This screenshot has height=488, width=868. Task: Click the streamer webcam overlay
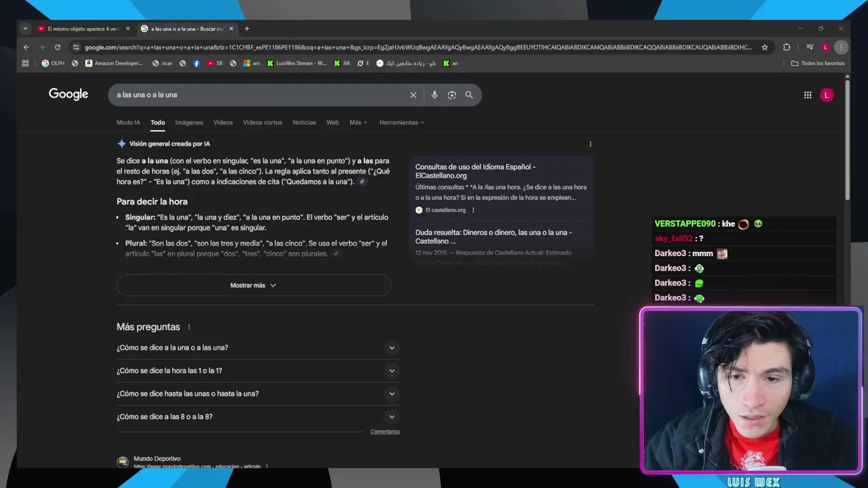pyautogui.click(x=751, y=391)
